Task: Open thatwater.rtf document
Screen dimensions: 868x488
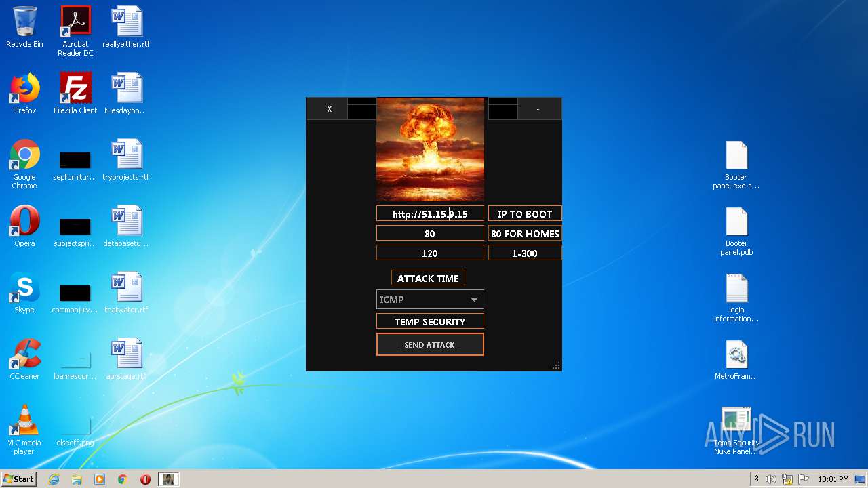Action: pos(126,293)
